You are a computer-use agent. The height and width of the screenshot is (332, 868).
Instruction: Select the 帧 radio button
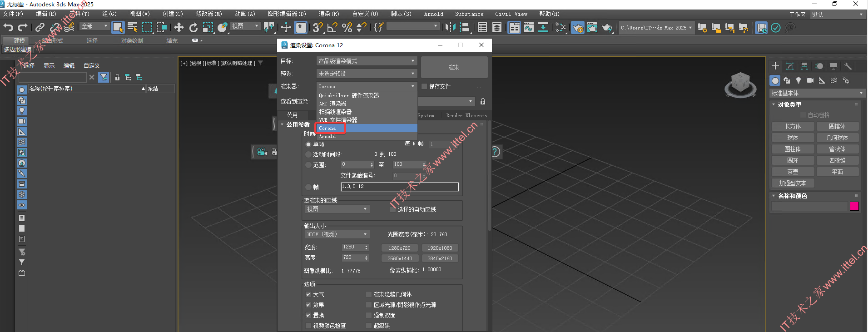308,187
